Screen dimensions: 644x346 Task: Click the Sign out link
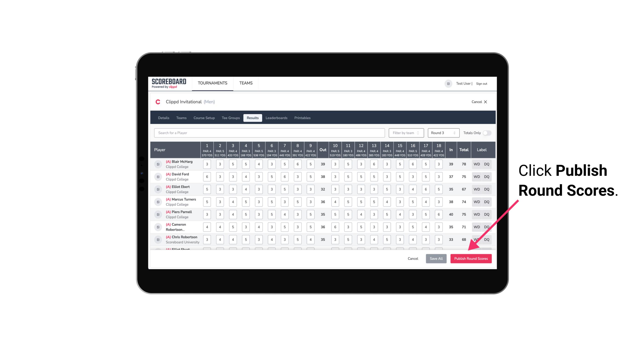[x=481, y=84]
